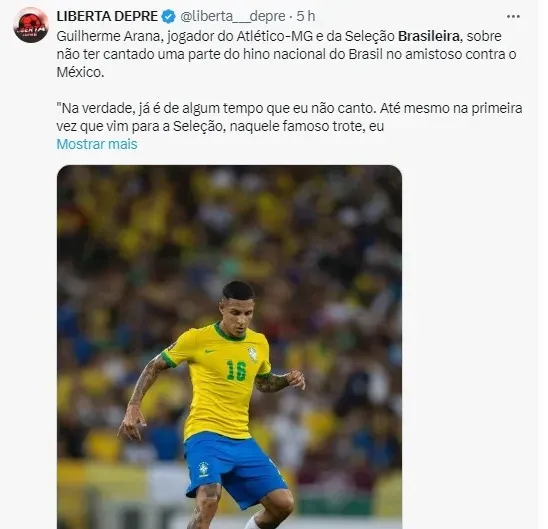Expand the tweet with Mostrar mais
Viewport: 548px width, 529px height.
coord(97,144)
